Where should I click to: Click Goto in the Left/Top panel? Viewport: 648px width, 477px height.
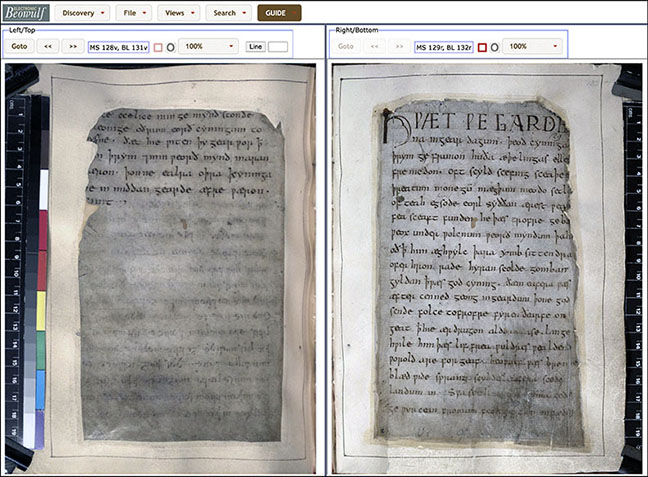click(x=19, y=46)
